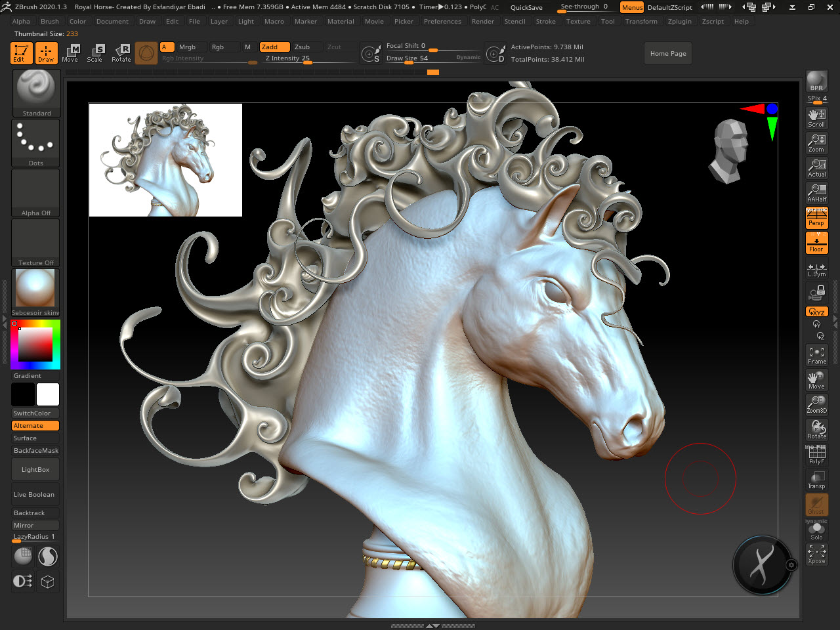Click the Actual size icon

(816, 168)
